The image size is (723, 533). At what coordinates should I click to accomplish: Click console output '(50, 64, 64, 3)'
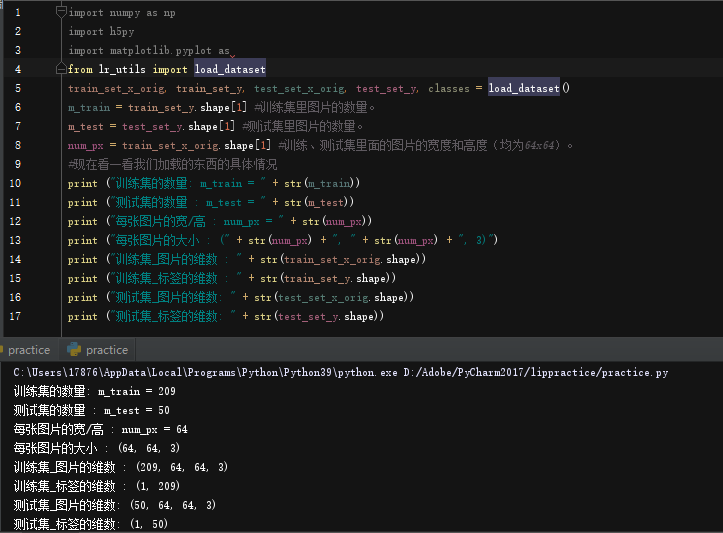[x=173, y=505]
